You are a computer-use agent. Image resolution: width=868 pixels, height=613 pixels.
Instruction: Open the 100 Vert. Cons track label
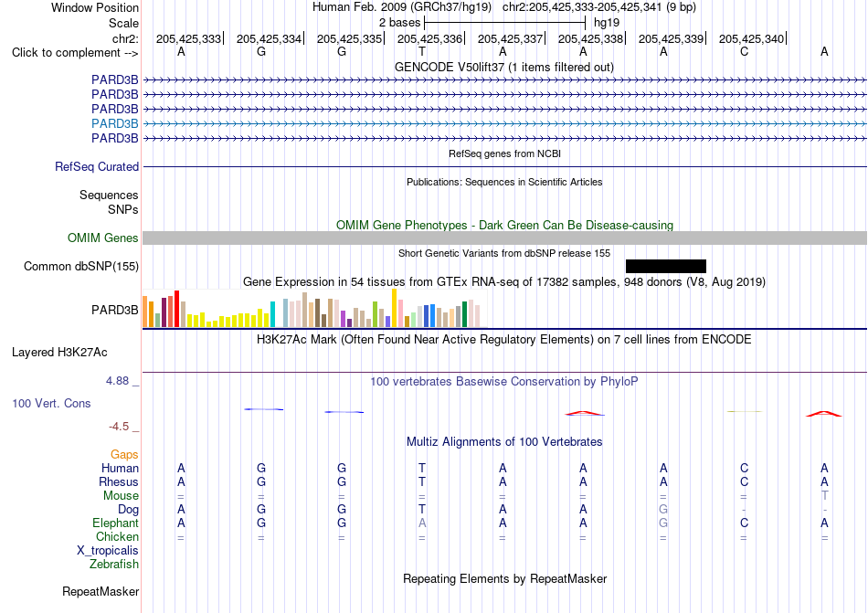pos(51,403)
